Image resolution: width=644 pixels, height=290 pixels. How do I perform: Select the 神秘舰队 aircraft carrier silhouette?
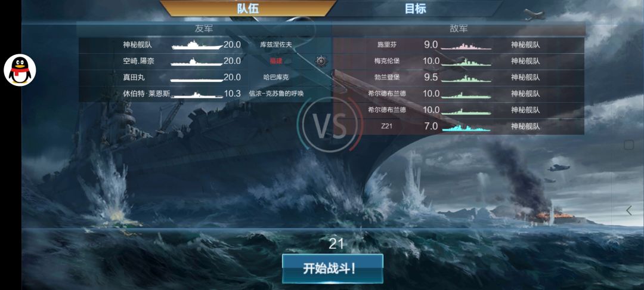tap(197, 45)
